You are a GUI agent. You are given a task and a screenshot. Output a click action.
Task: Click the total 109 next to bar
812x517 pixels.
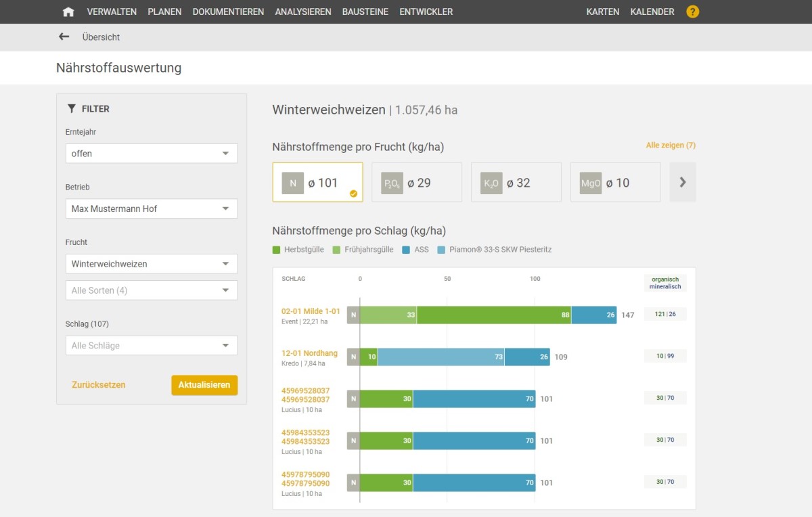pos(561,357)
